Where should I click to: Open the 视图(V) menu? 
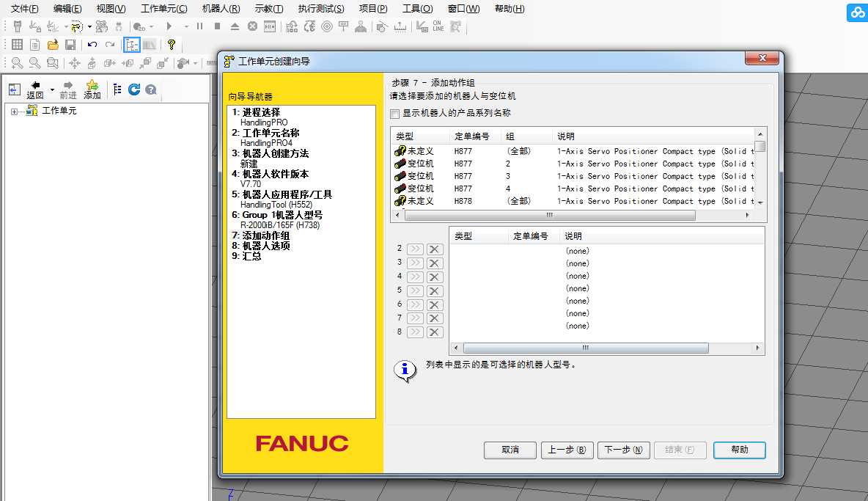click(x=111, y=9)
